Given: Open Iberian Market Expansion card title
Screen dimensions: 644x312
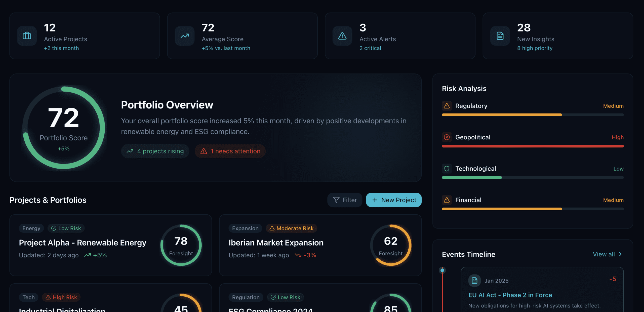Looking at the screenshot, I should coord(276,243).
